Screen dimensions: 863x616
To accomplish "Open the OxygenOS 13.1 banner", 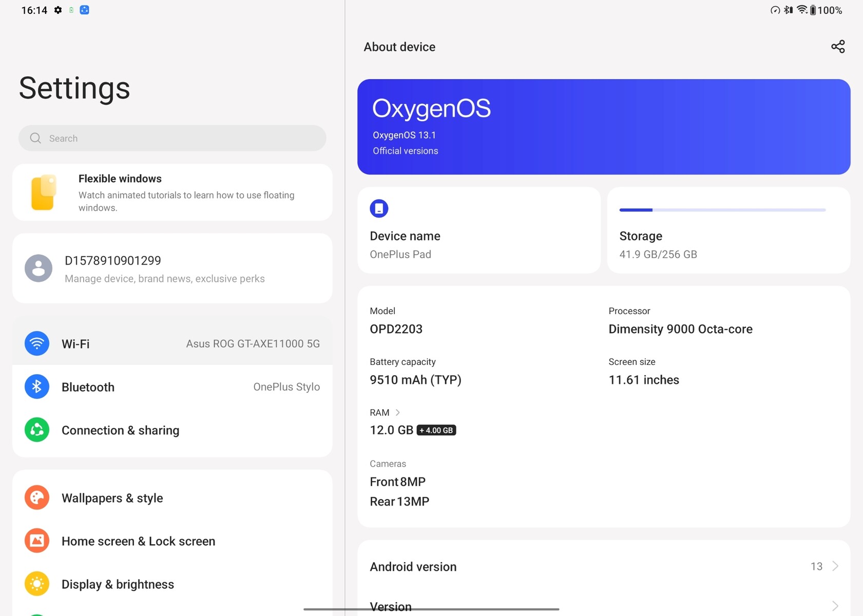I will point(604,127).
